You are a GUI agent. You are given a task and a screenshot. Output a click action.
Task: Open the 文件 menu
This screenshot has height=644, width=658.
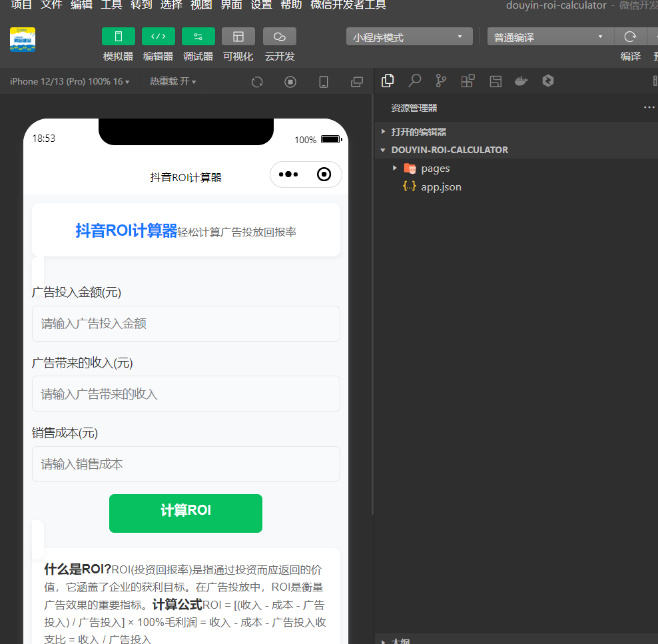[51, 5]
